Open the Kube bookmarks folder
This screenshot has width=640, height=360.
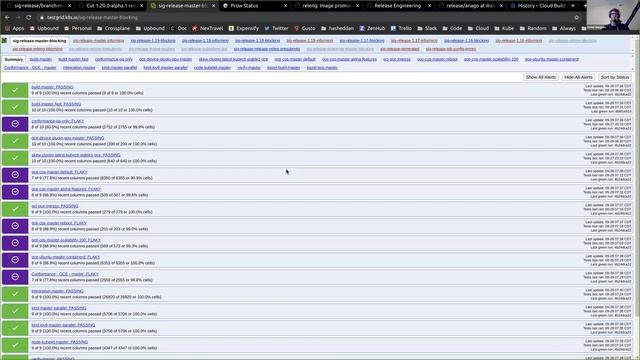[x=504, y=28]
